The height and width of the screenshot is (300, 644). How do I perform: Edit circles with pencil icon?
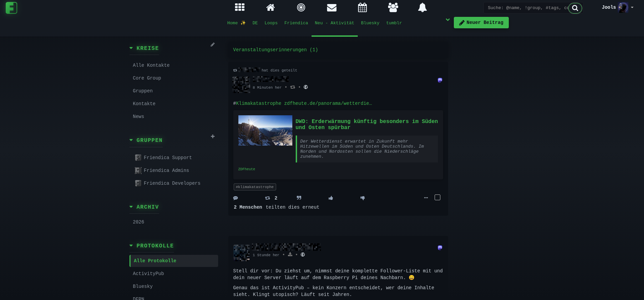212,44
